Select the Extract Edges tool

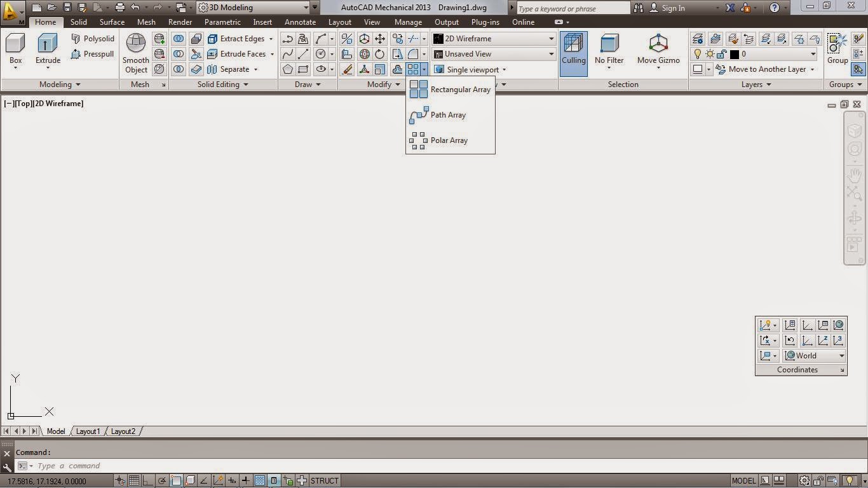240,39
